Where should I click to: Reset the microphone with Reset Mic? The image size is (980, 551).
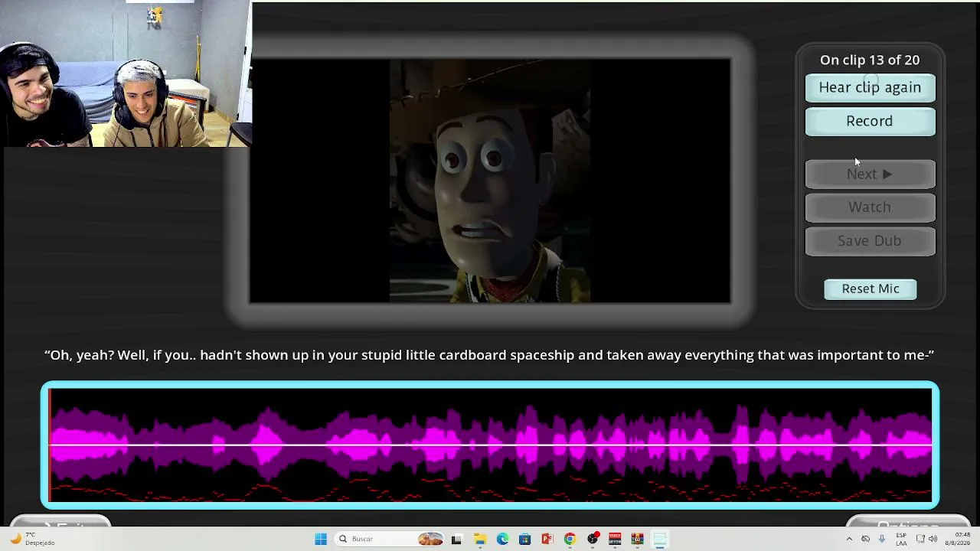[871, 289]
